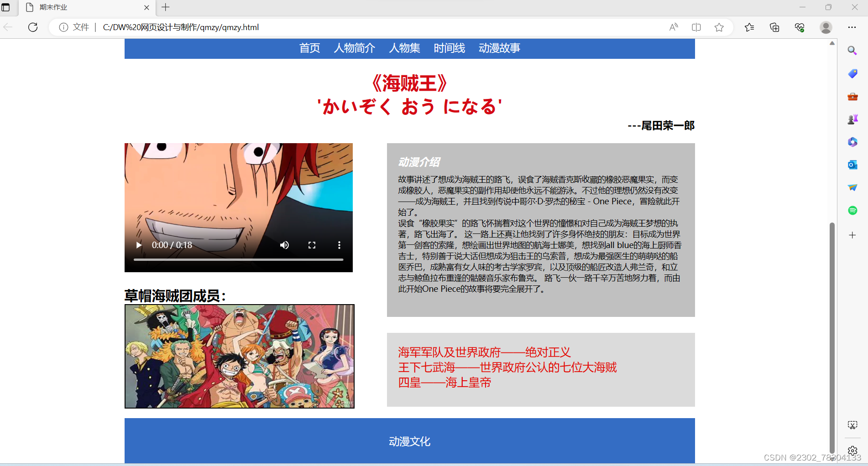Click the 四皇——海上皇帝 text line
Screen dimensions: 868x466
[444, 382]
